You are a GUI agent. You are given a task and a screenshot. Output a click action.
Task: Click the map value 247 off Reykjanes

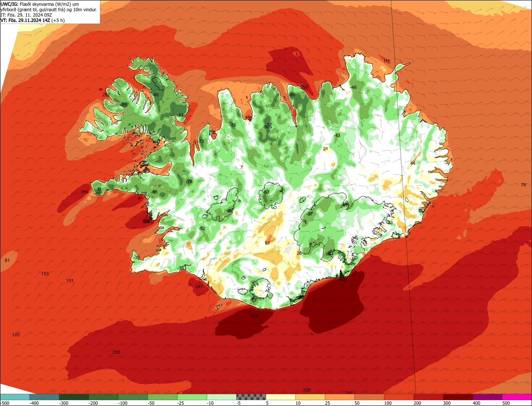199,286
